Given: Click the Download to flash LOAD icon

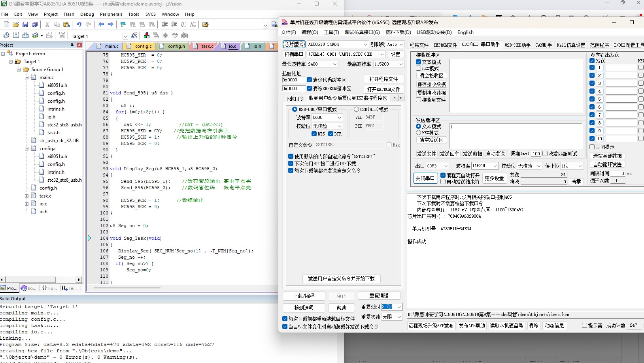Looking at the screenshot, I should [x=62, y=36].
